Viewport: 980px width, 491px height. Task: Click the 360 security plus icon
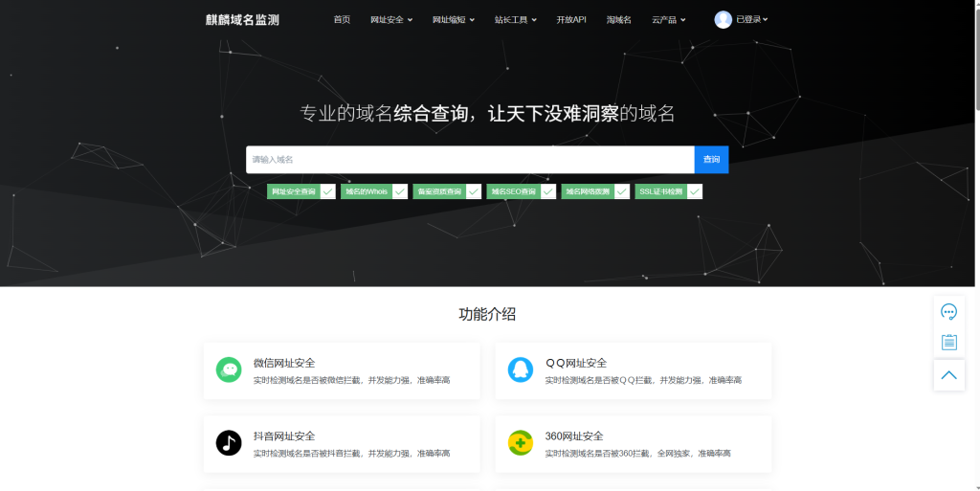click(520, 443)
